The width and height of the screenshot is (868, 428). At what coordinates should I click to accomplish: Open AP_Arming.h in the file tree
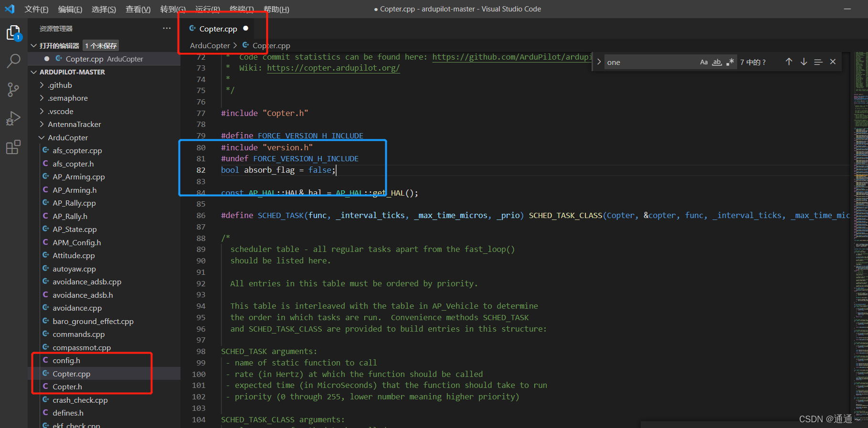pyautogui.click(x=104, y=190)
